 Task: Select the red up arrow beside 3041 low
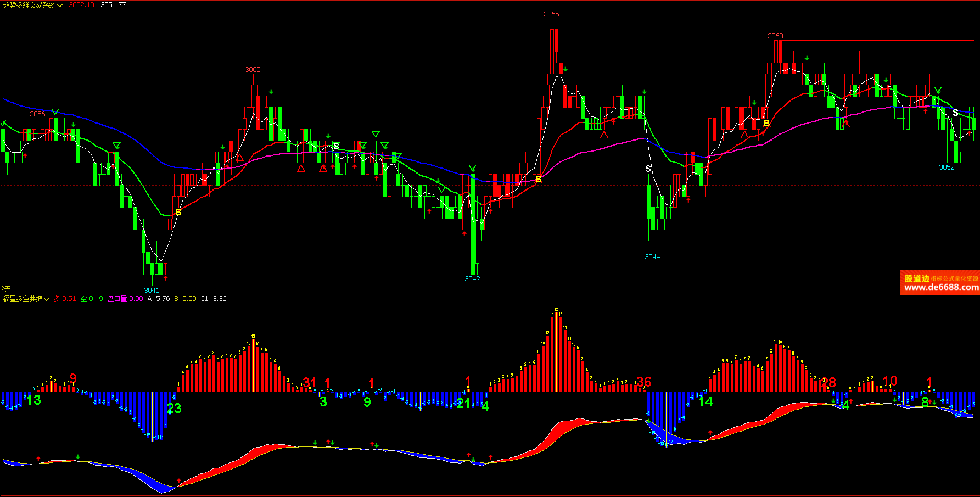point(165,278)
